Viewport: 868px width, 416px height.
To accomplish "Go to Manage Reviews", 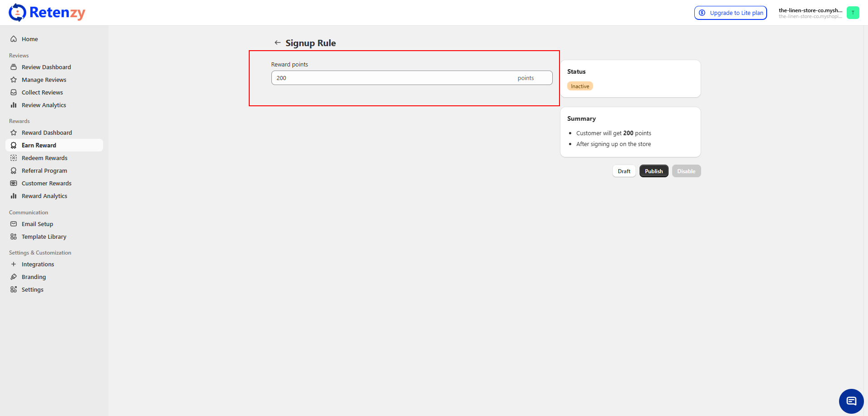I will [44, 80].
